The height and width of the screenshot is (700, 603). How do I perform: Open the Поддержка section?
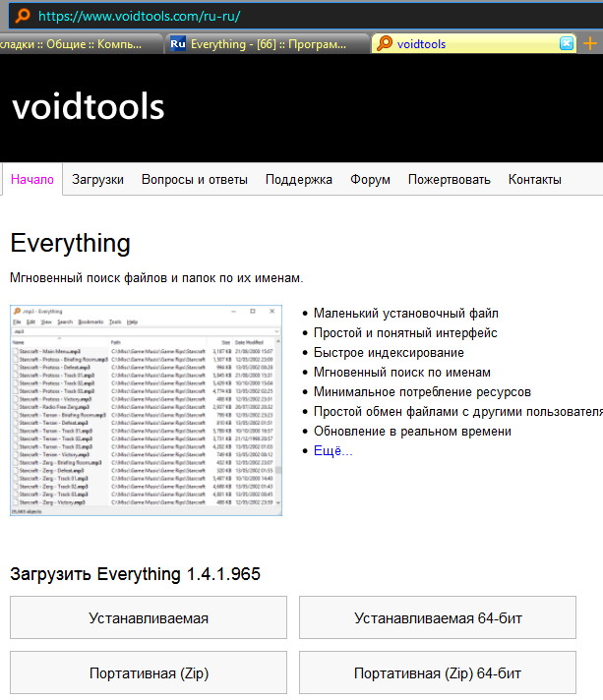click(299, 180)
